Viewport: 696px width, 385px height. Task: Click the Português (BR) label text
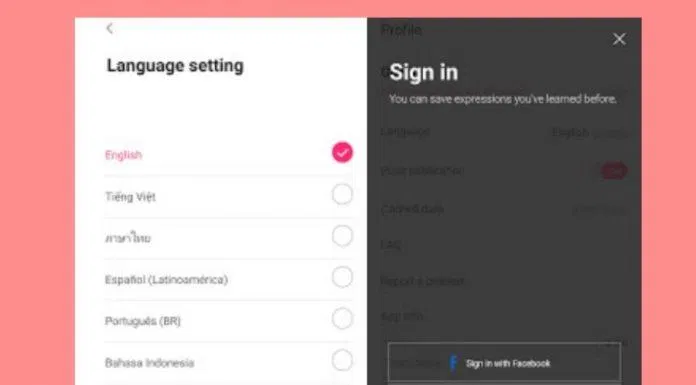pos(143,321)
